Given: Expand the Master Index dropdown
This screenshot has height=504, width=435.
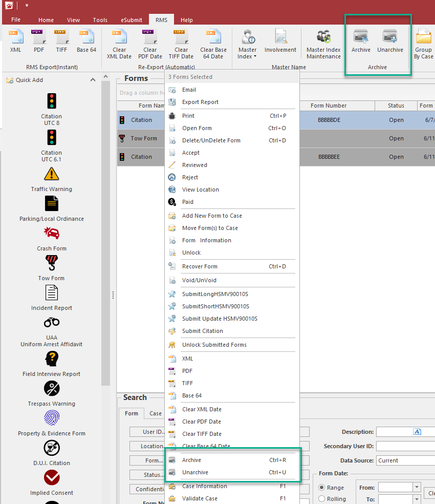Looking at the screenshot, I should [248, 53].
